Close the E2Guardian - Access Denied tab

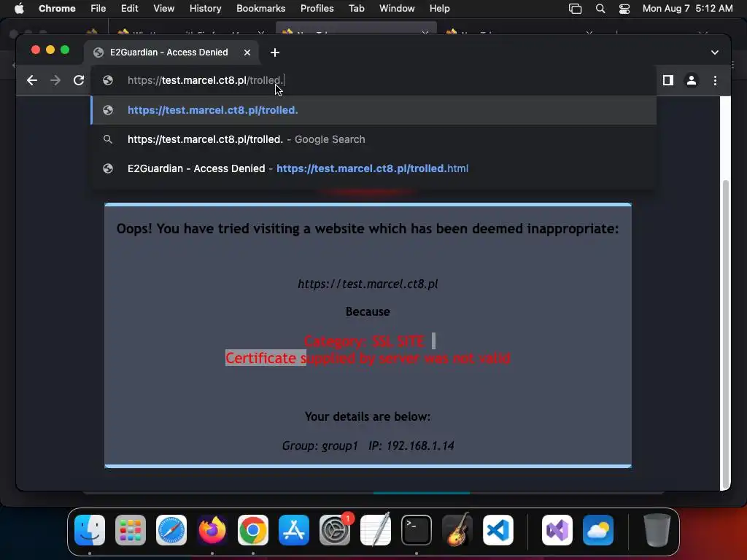tap(247, 52)
